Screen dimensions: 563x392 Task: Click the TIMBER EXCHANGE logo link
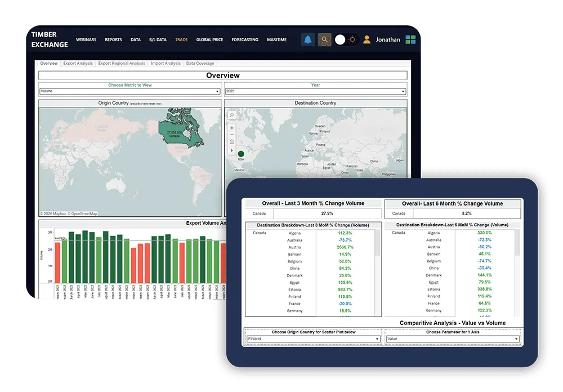click(x=49, y=39)
